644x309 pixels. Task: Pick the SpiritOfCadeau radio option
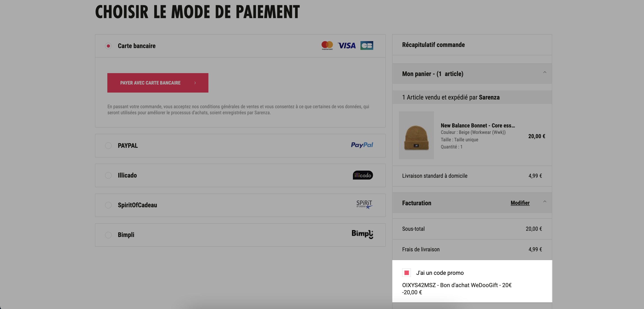click(x=108, y=205)
